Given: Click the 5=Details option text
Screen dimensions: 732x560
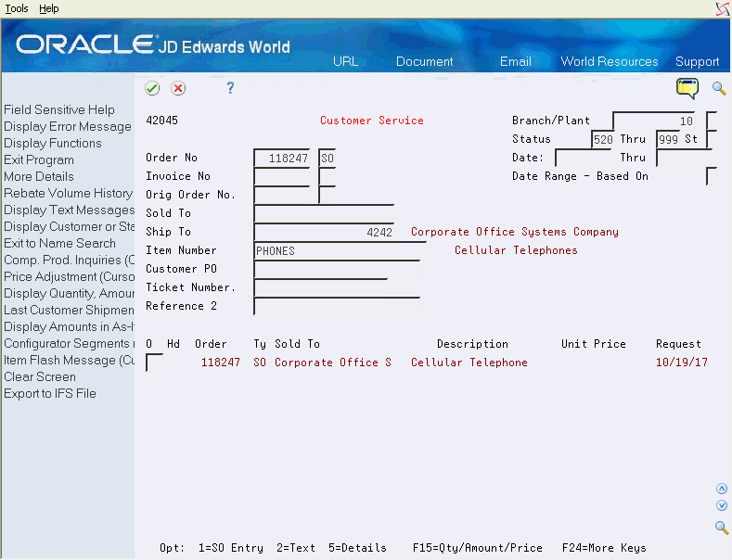Looking at the screenshot, I should pos(357,548).
